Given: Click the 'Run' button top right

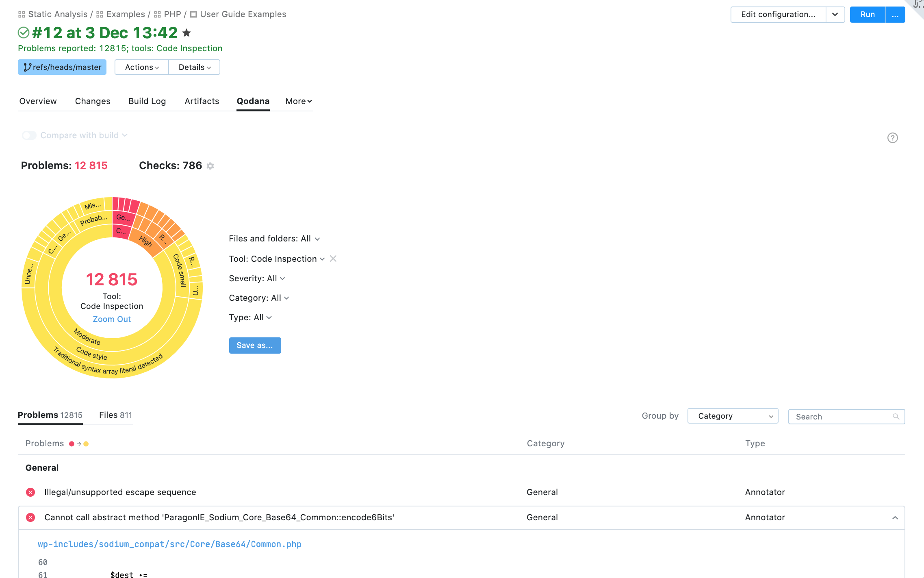Looking at the screenshot, I should tap(868, 13).
